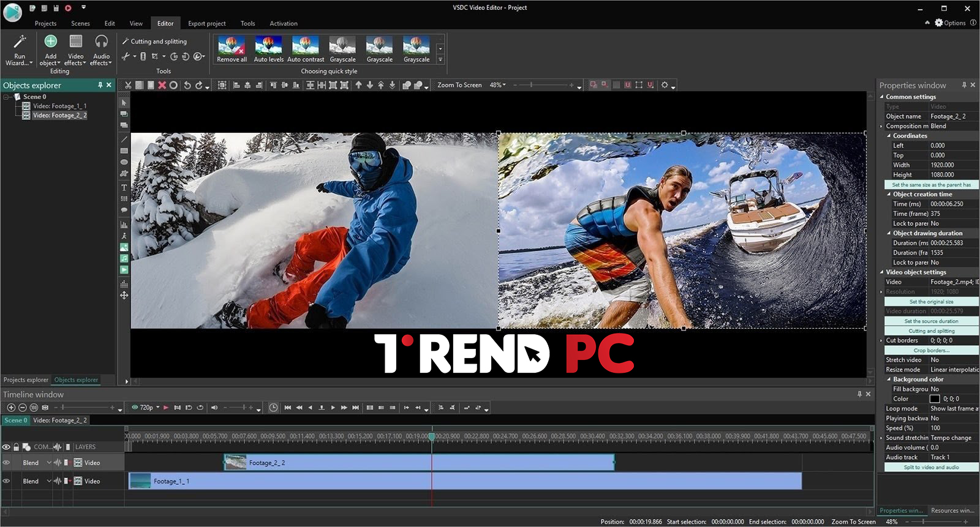Click Crop borders button
980x527 pixels.
coord(931,351)
